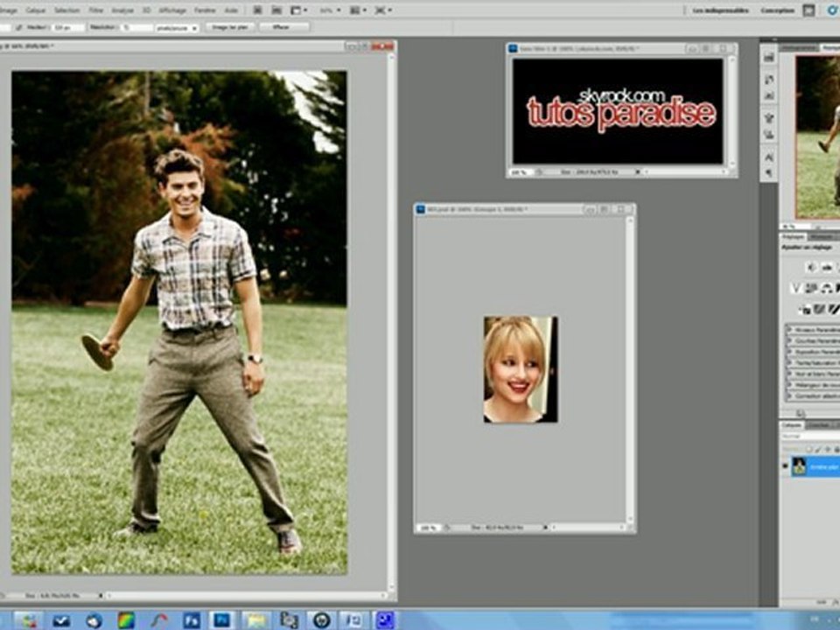Switch to the Calques tab
Viewport: 840px width, 630px height.
click(x=791, y=425)
